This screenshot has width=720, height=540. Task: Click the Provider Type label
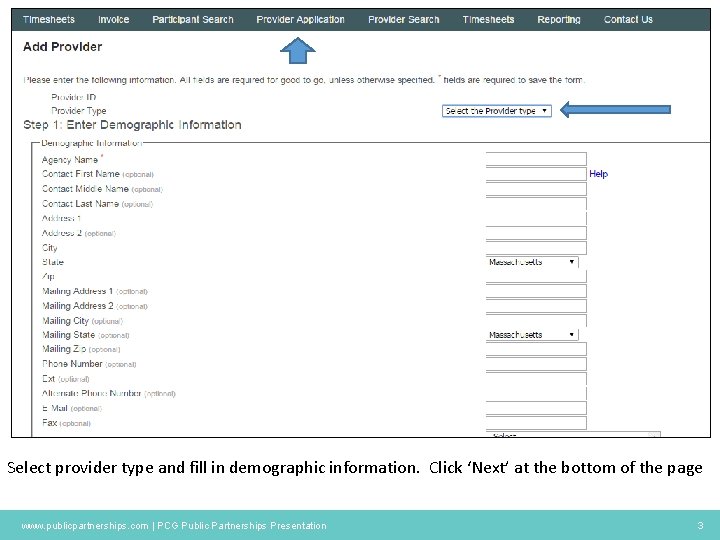[79, 111]
